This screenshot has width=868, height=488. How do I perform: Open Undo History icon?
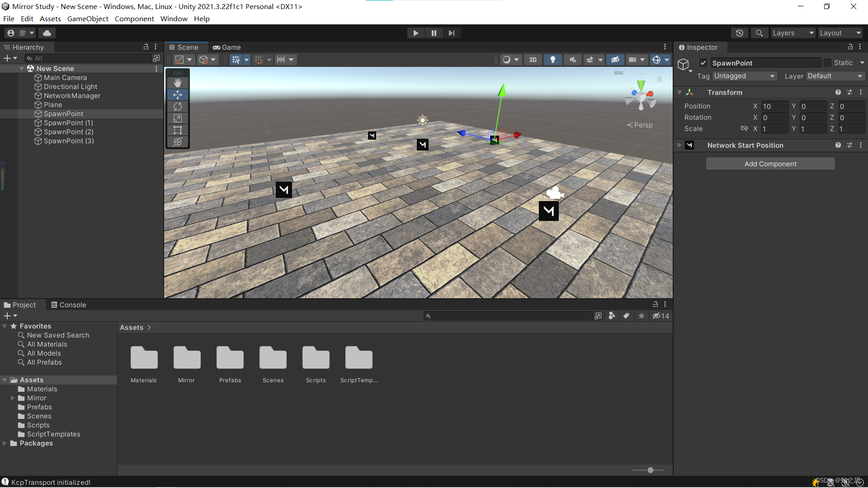740,33
